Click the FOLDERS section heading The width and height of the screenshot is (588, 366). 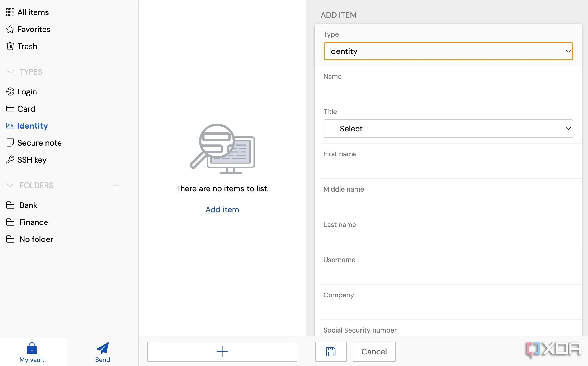point(36,185)
